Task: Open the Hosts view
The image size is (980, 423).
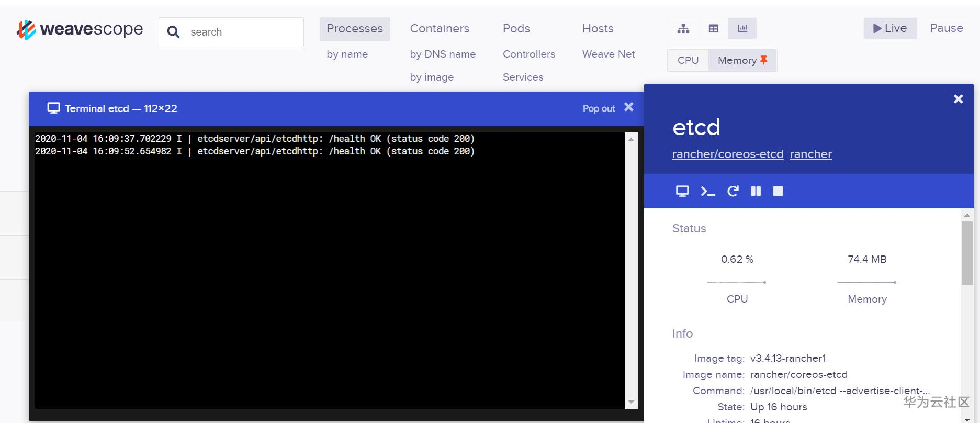Action: [x=598, y=29]
